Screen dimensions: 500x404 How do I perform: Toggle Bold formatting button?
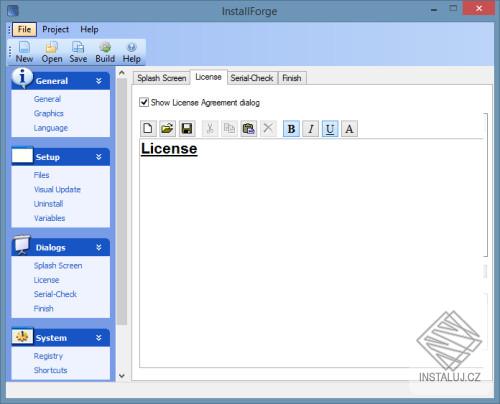291,129
